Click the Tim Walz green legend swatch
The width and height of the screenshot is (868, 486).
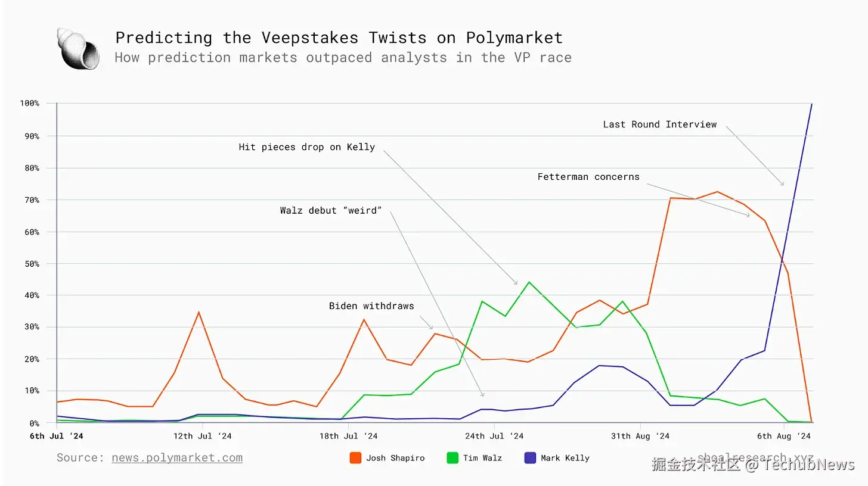[x=452, y=458]
